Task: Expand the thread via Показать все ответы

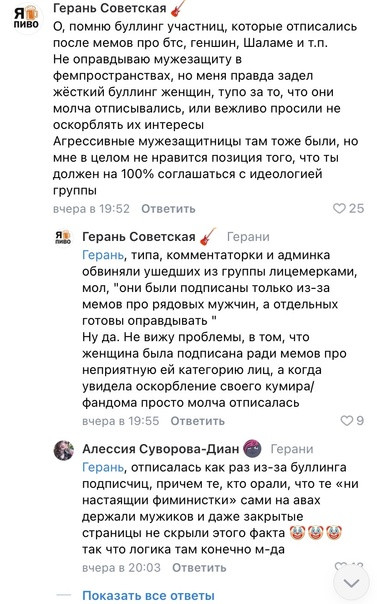Action: pyautogui.click(x=148, y=595)
